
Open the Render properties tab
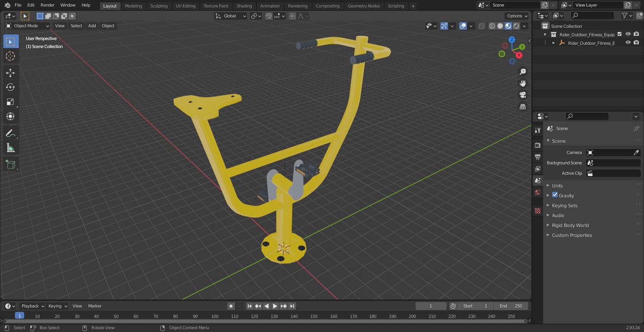click(x=537, y=145)
